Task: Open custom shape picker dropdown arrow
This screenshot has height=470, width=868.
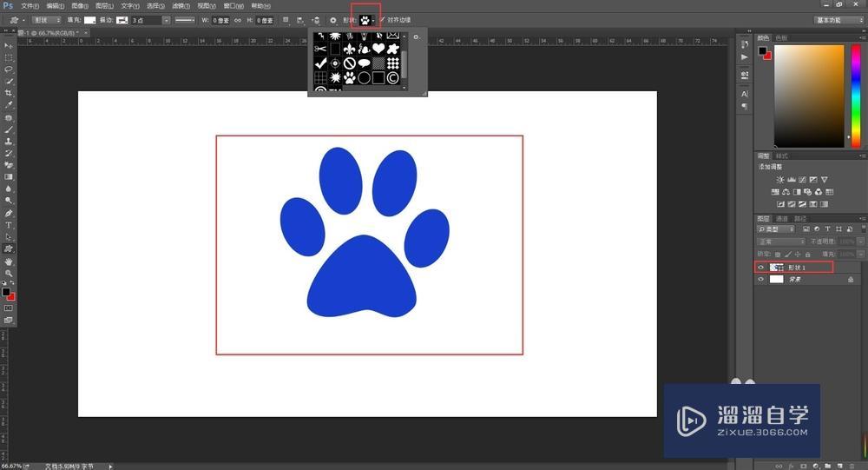Action: (373, 21)
